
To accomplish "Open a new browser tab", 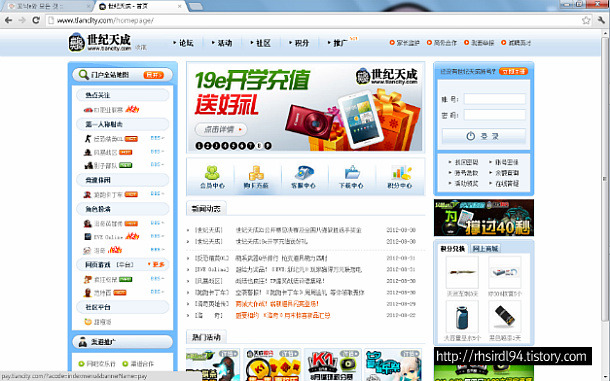I will tap(196, 6).
